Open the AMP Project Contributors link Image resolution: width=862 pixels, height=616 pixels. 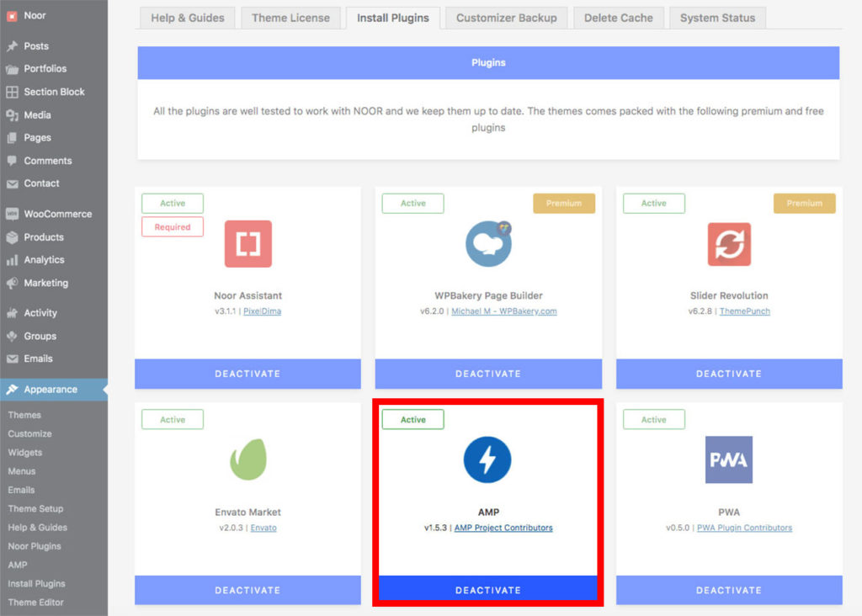[x=503, y=528]
